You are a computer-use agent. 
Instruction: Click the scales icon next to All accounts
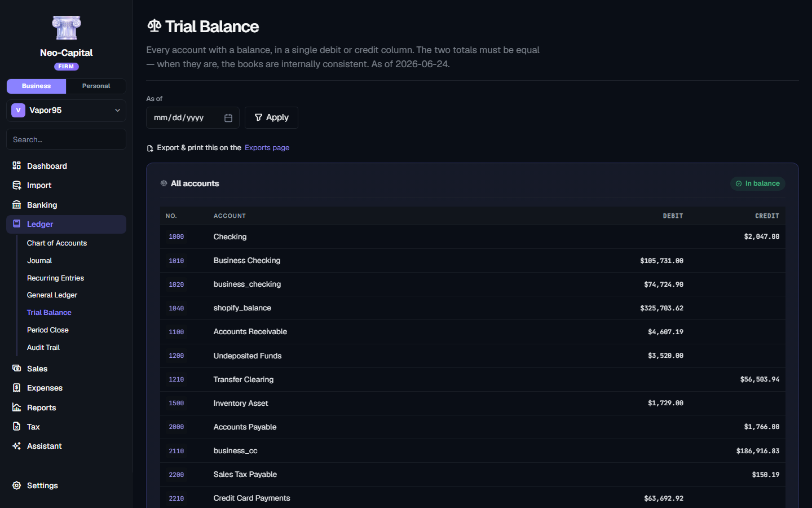click(164, 183)
